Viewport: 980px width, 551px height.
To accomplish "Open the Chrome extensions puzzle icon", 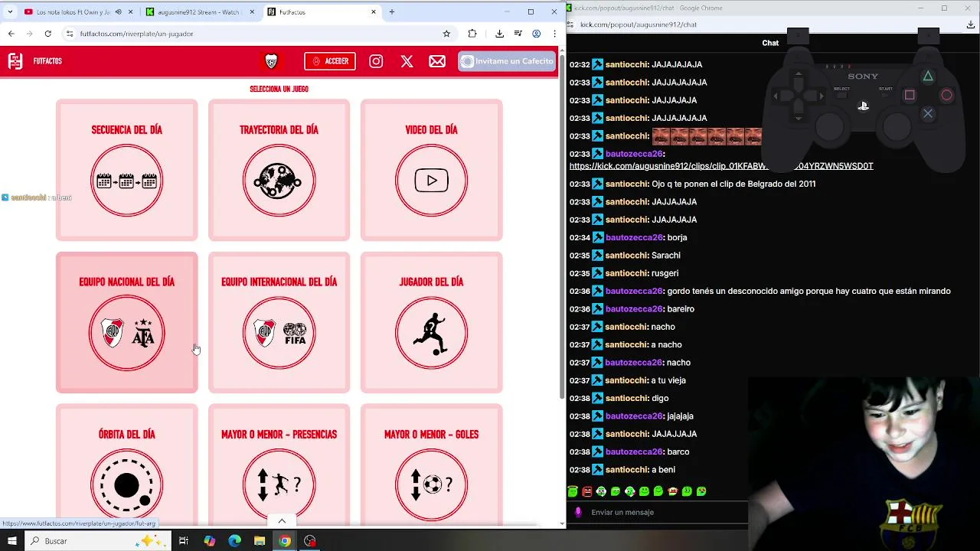I will pos(472,34).
